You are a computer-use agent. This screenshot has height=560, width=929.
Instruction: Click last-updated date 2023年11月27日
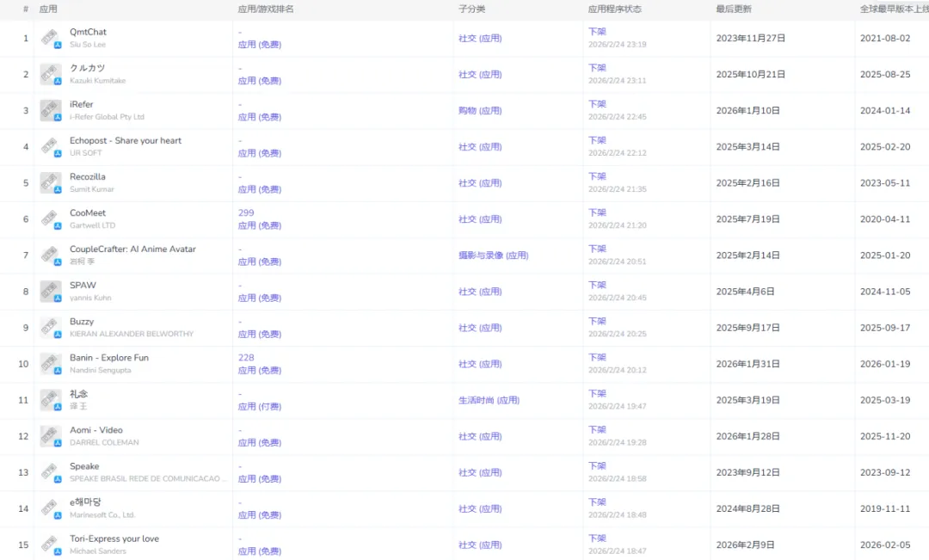(751, 39)
